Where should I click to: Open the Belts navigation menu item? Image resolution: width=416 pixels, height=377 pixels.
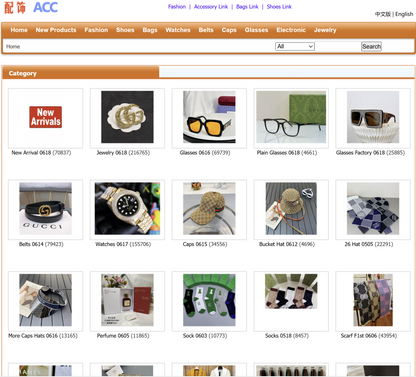click(x=206, y=30)
